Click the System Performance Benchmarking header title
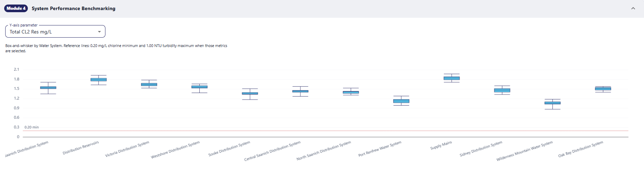This screenshot has height=186, width=644. (x=73, y=8)
